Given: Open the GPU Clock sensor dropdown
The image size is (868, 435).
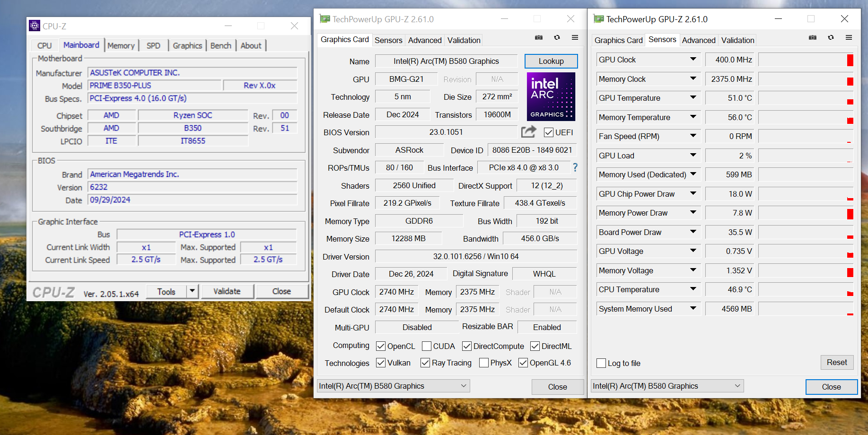Looking at the screenshot, I should point(693,60).
